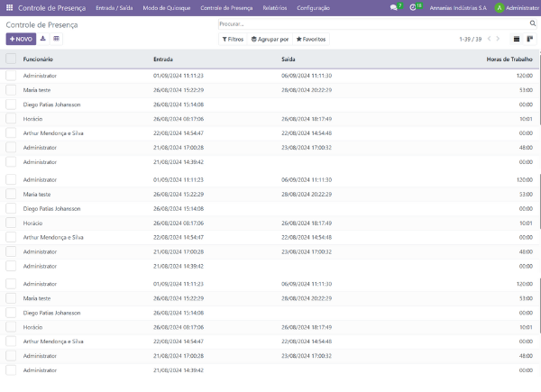The height and width of the screenshot is (392, 541).
Task: Open the Modo de Quiosque menu
Action: (167, 7)
